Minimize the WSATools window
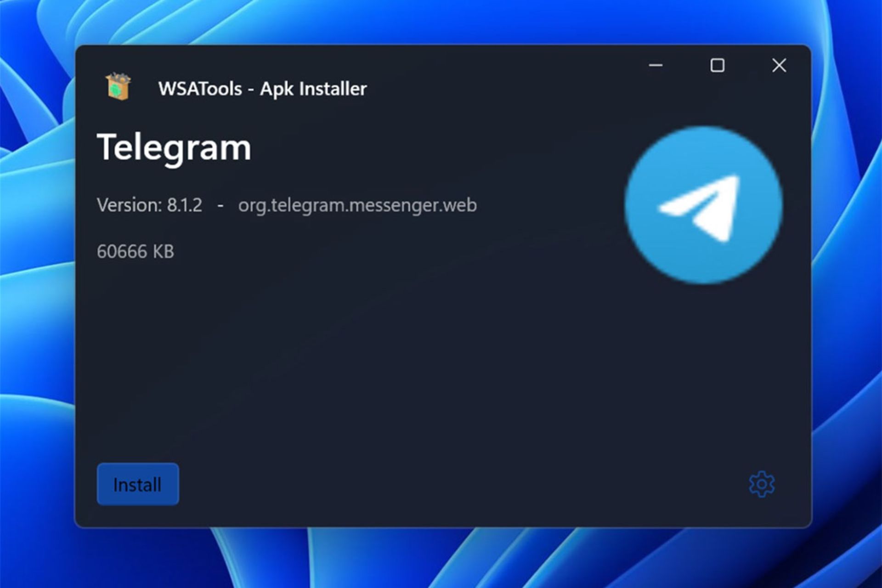 tap(656, 65)
